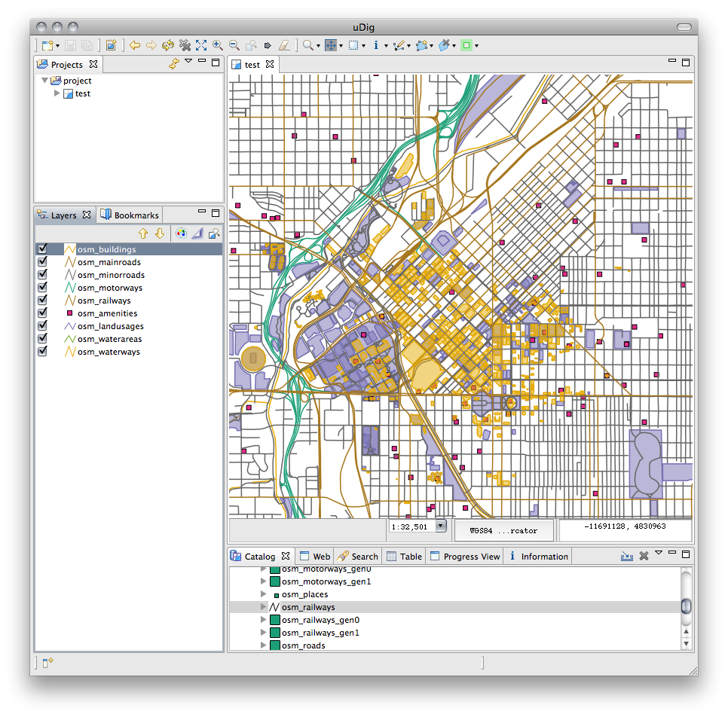This screenshot has height=717, width=728.
Task: Move layer down with the down arrow
Action: 159,233
